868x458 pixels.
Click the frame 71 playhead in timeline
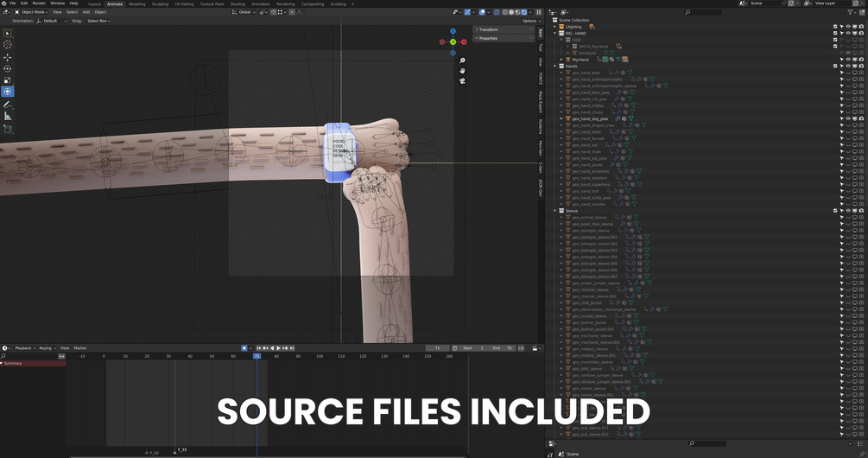(257, 356)
